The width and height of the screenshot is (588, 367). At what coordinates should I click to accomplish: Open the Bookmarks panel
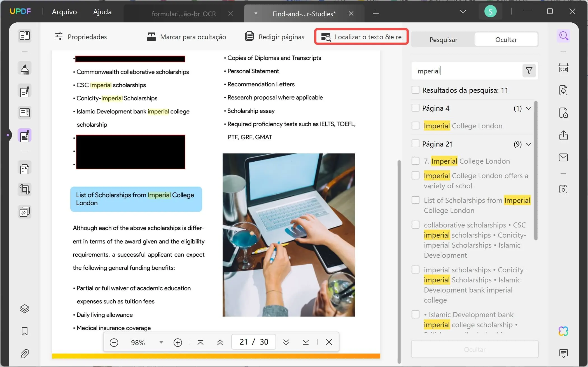[25, 331]
